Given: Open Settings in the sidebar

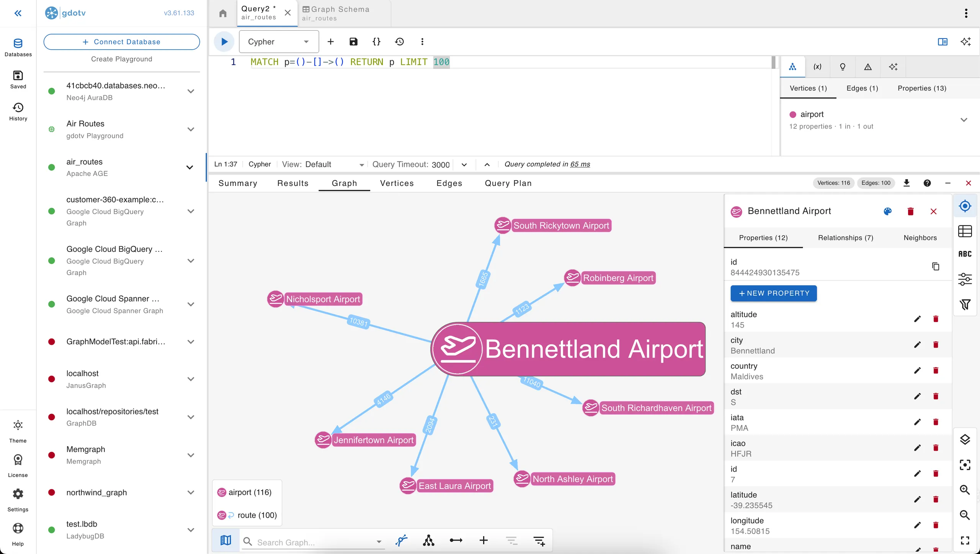Looking at the screenshot, I should [18, 500].
